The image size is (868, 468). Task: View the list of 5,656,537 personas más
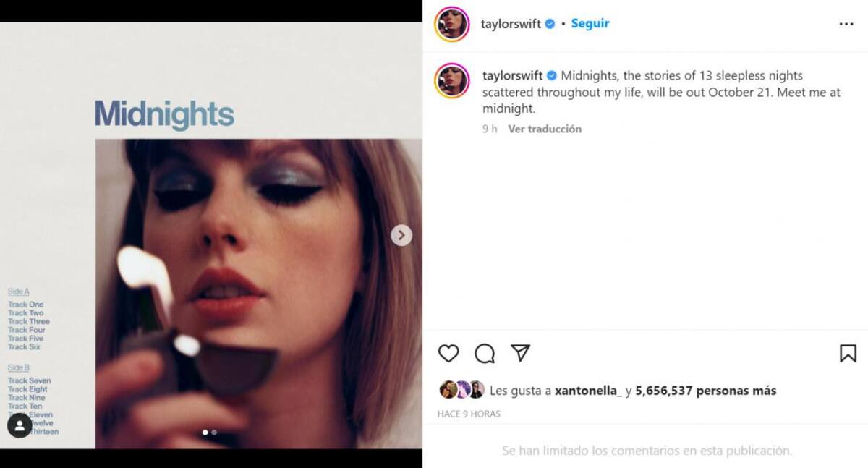tap(705, 390)
